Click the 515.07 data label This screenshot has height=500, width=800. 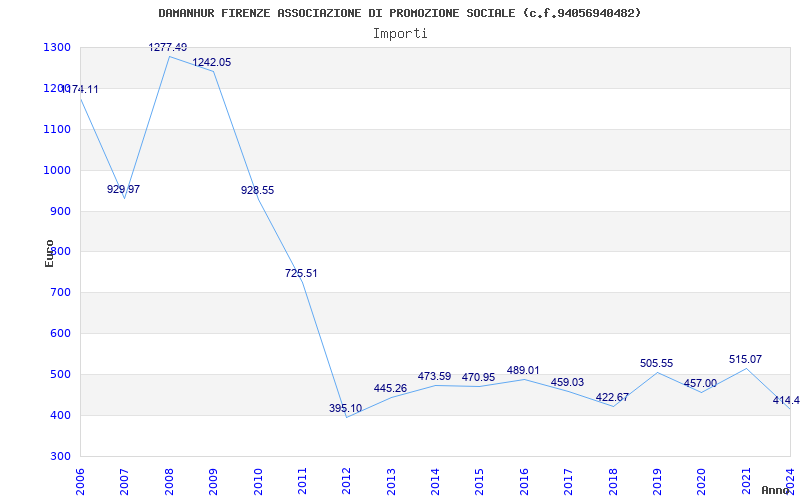(x=745, y=359)
